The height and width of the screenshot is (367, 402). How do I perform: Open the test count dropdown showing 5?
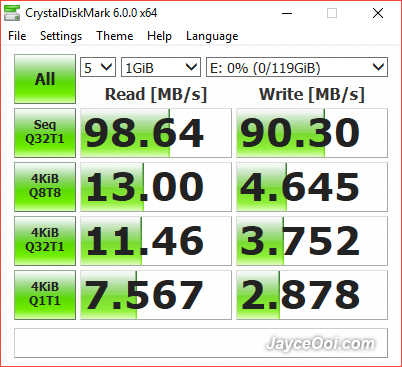98,67
